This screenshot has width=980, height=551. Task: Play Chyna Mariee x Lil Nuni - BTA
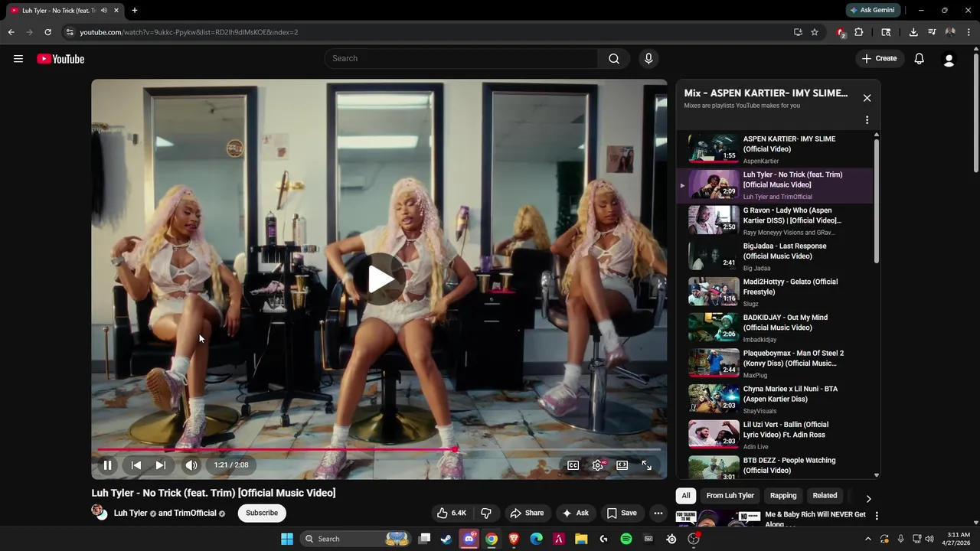point(775,399)
